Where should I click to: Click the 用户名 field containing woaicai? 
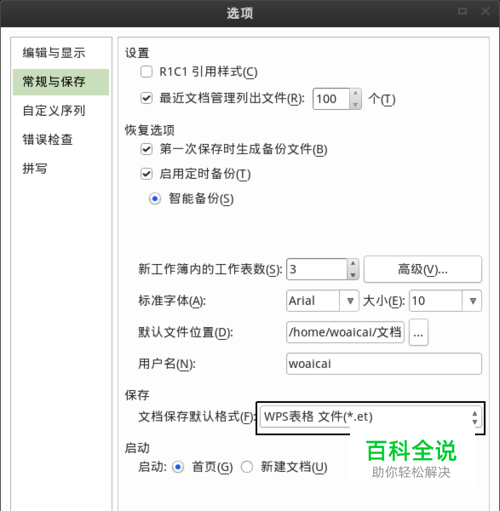(384, 364)
